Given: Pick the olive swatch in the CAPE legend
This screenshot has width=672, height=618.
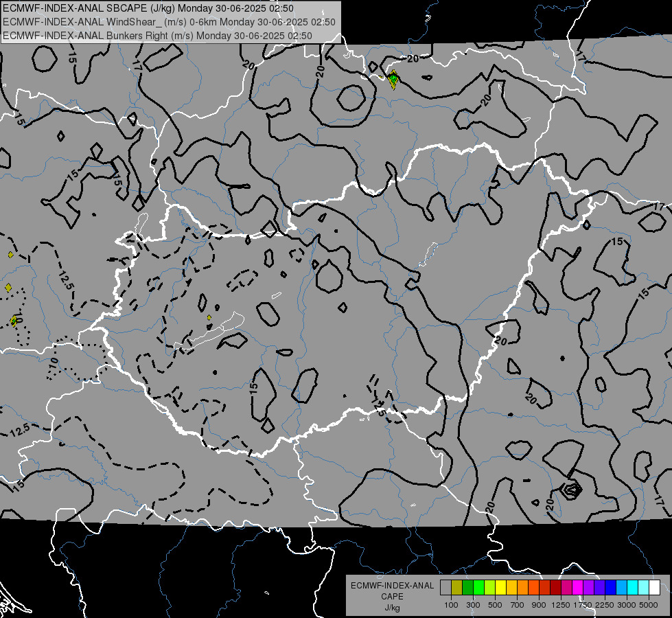Looking at the screenshot, I should 457,588.
